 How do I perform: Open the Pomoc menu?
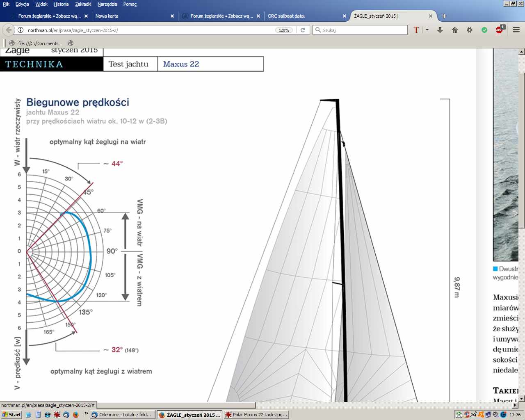130,4
